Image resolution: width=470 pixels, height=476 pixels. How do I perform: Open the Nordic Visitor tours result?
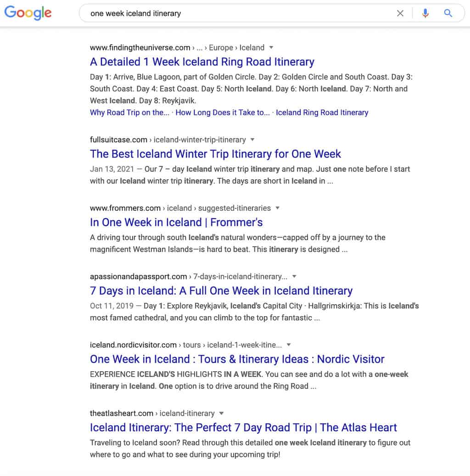237,359
